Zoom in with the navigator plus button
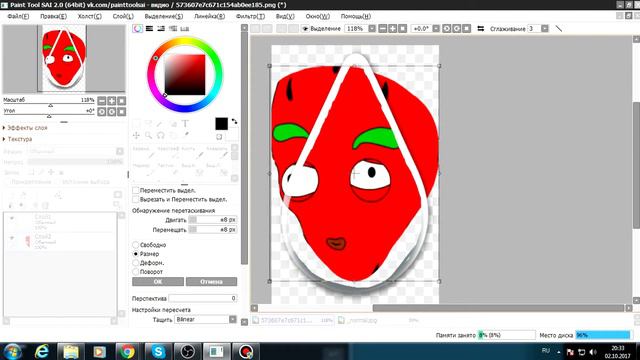Viewport: 640px width, 360px height. 111,101
